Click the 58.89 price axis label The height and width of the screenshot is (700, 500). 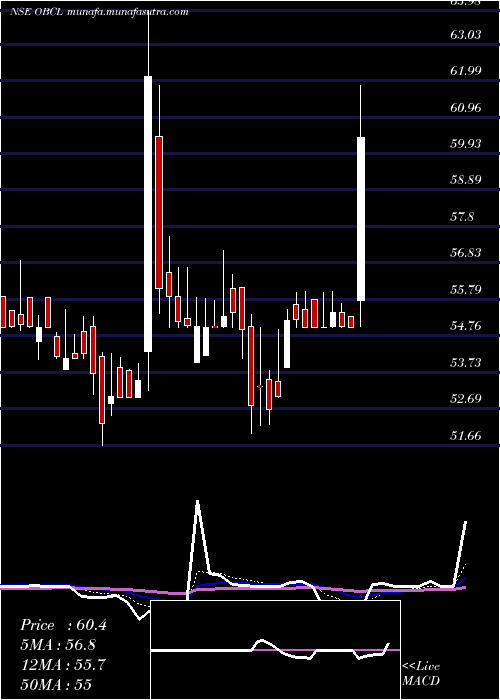tap(466, 180)
